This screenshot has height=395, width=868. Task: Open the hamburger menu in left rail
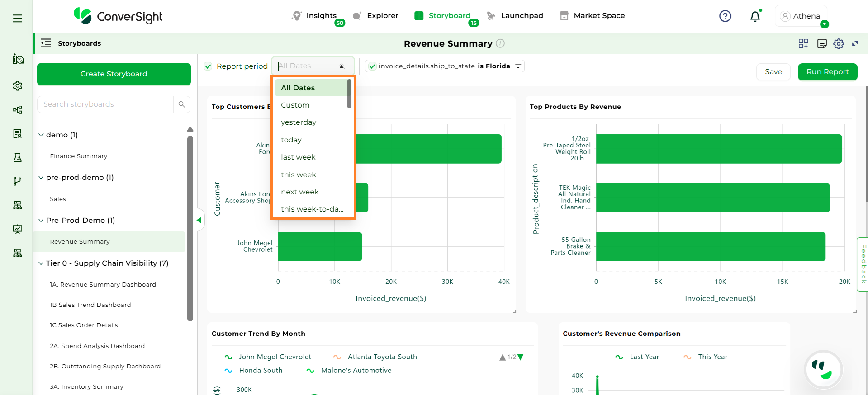pyautogui.click(x=18, y=19)
